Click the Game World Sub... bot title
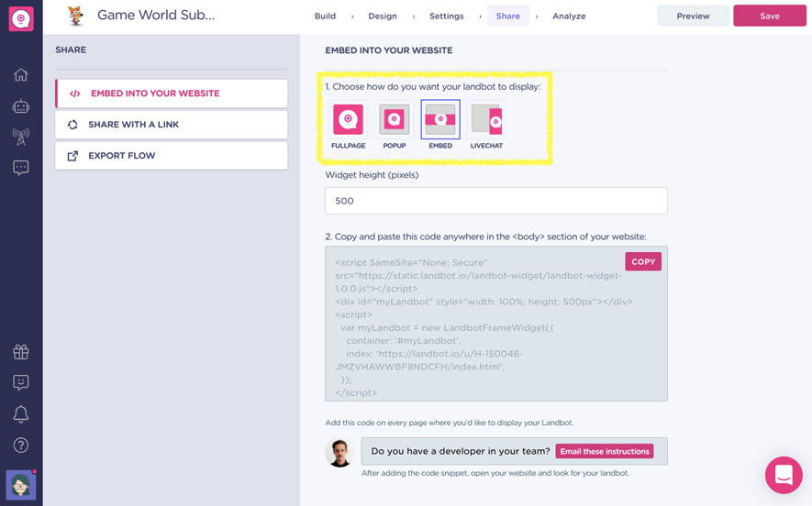812x506 pixels. coord(156,15)
